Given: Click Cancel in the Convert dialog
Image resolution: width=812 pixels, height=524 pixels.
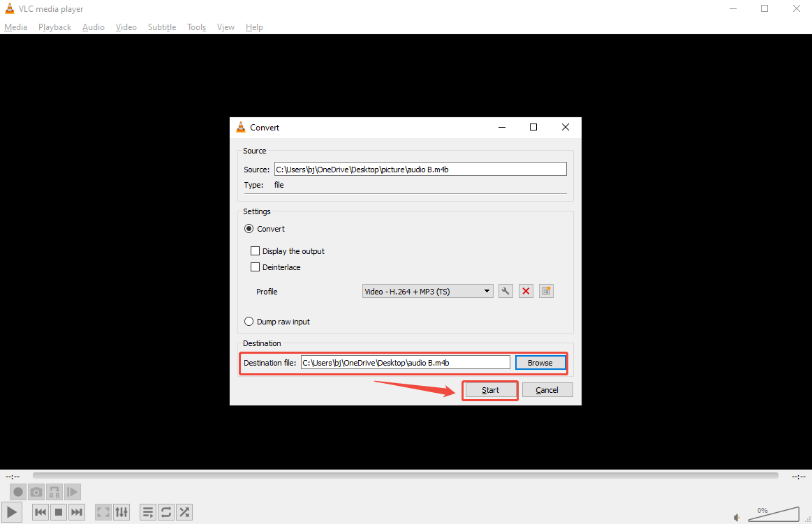Looking at the screenshot, I should point(547,390).
